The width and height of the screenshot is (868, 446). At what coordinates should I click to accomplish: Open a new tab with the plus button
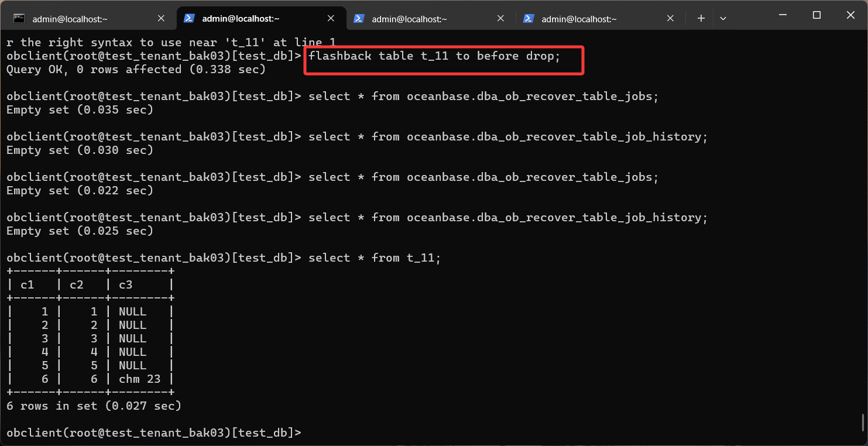[701, 18]
